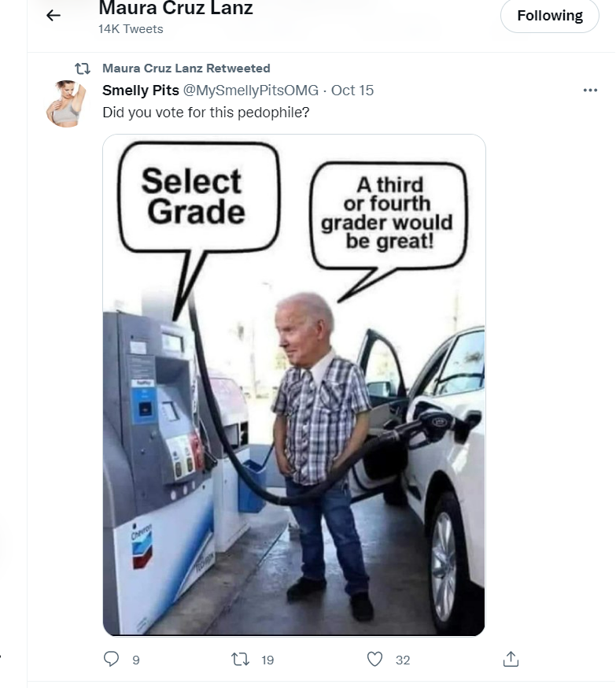616x688 pixels.
Task: Retweet using the arrows icon below image
Action: (240, 659)
